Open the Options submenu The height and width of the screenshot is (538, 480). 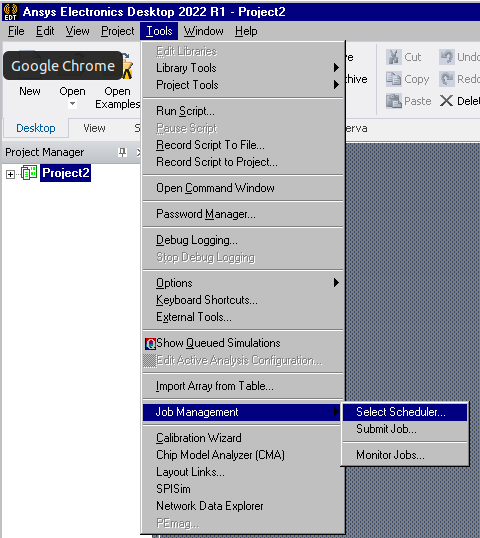[x=243, y=283]
